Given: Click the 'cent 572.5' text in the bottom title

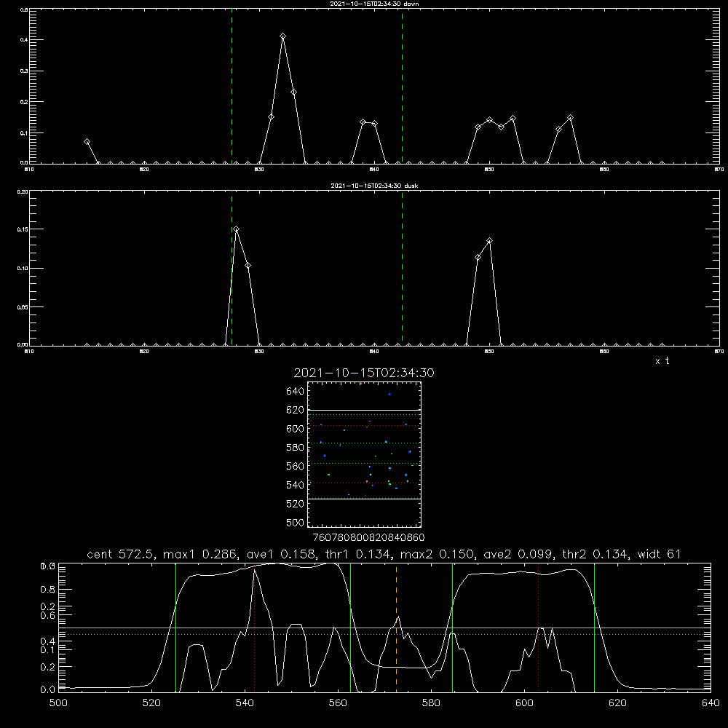Looking at the screenshot, I should pos(122,554).
